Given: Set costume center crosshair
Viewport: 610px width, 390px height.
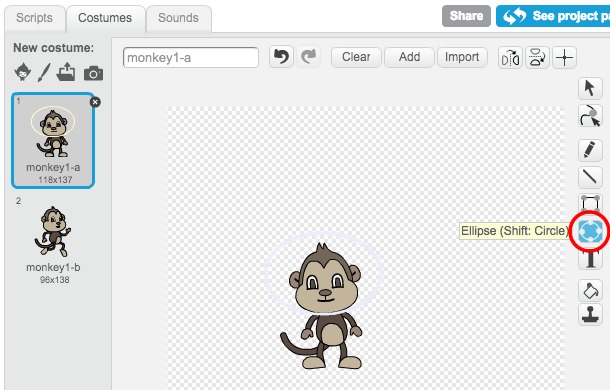Looking at the screenshot, I should point(564,58).
